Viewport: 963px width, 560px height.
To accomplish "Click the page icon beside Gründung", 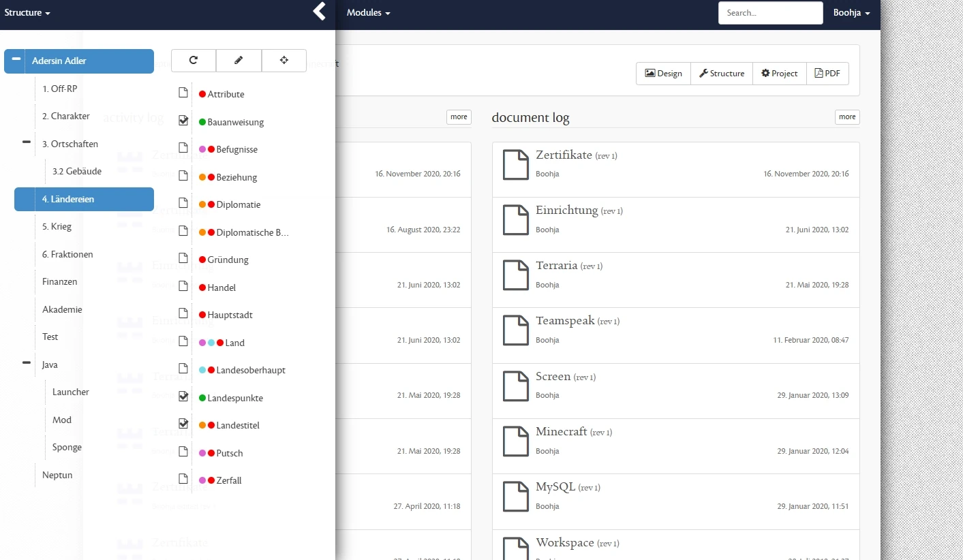I will coord(183,258).
